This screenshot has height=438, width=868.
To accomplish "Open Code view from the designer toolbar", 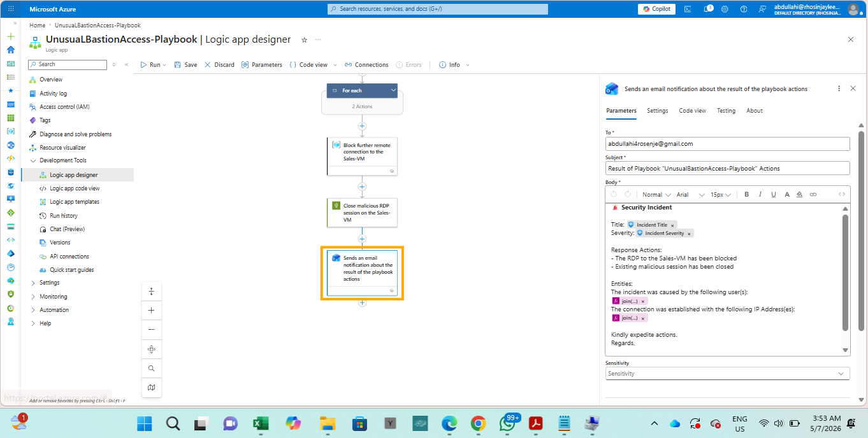I will (308, 65).
